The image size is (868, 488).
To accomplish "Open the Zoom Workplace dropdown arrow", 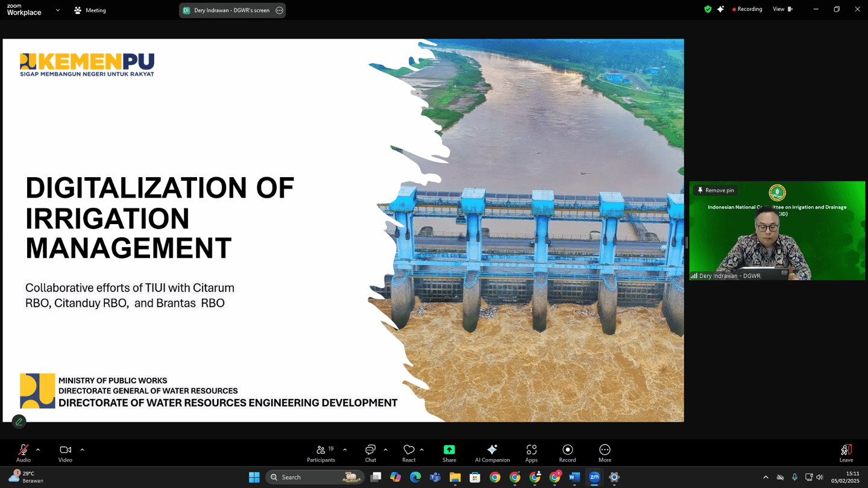I will [58, 10].
